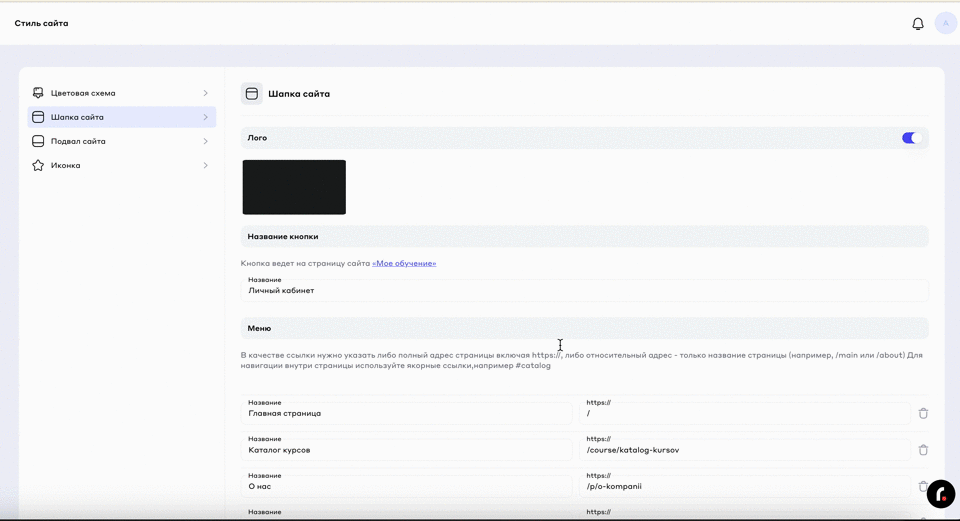Click the black logo image thumbnail

coord(294,187)
